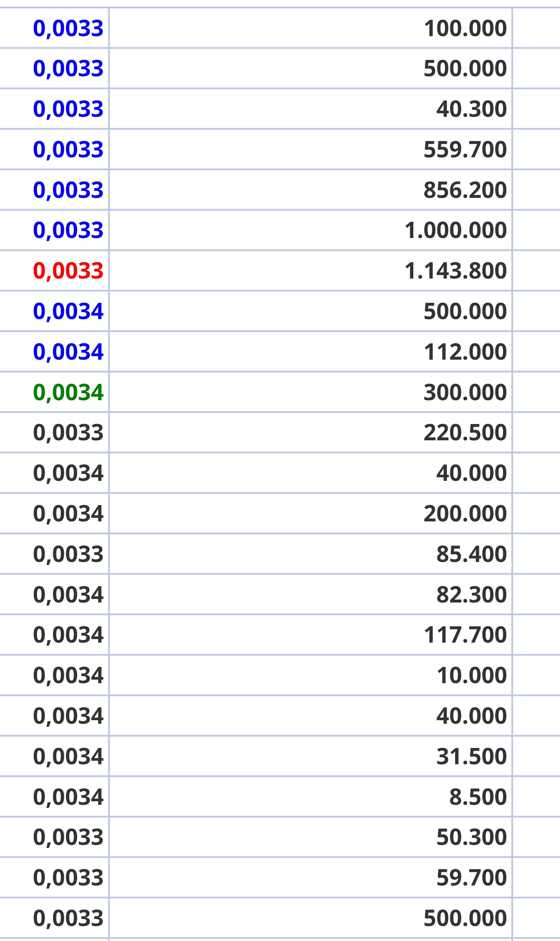Click the 40.300 volume cell
Screen dimensions: 560x941
(311, 109)
